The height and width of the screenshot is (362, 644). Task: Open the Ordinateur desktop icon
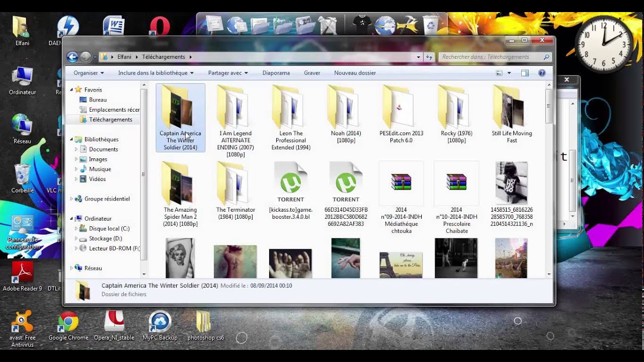pos(22,80)
